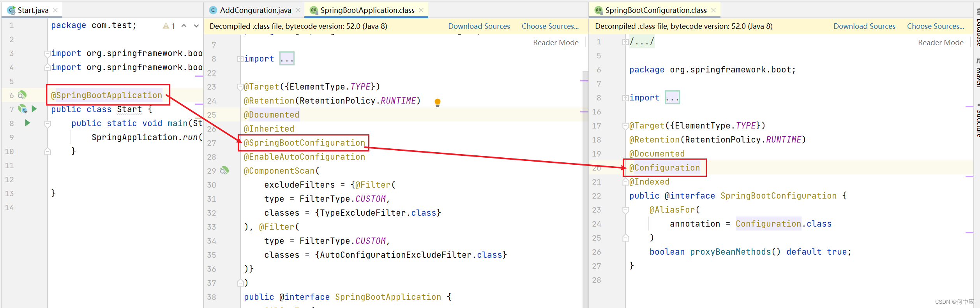Expand the folded header comment in SpringBootConfiguration.class

625,42
